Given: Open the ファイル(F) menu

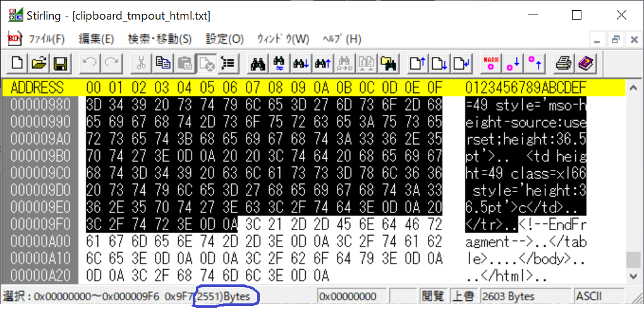Looking at the screenshot, I should pyautogui.click(x=46, y=39).
